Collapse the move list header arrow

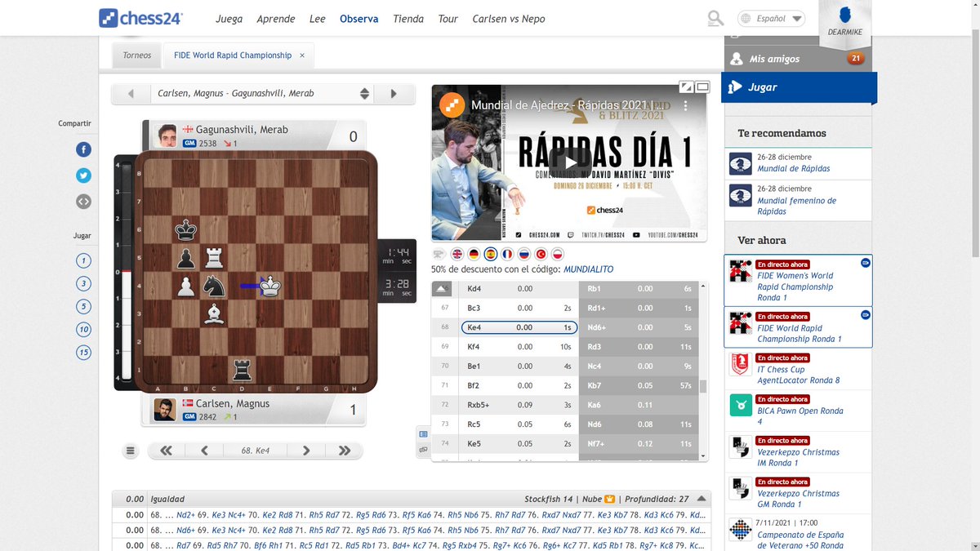tap(440, 289)
